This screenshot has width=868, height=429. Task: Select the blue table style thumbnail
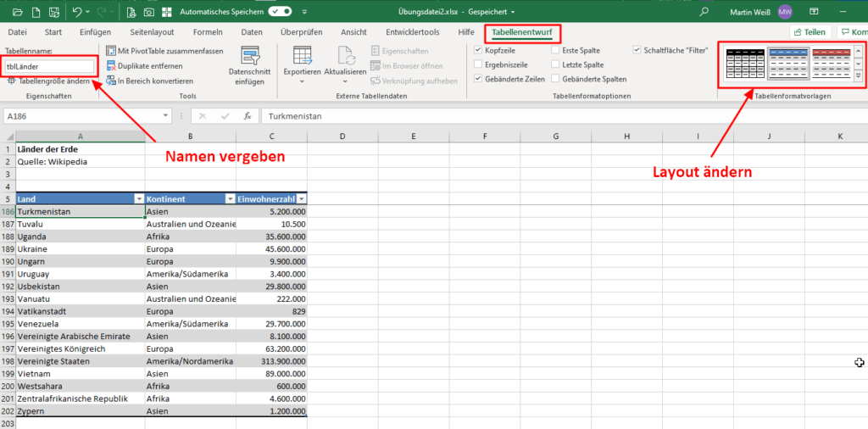point(788,64)
